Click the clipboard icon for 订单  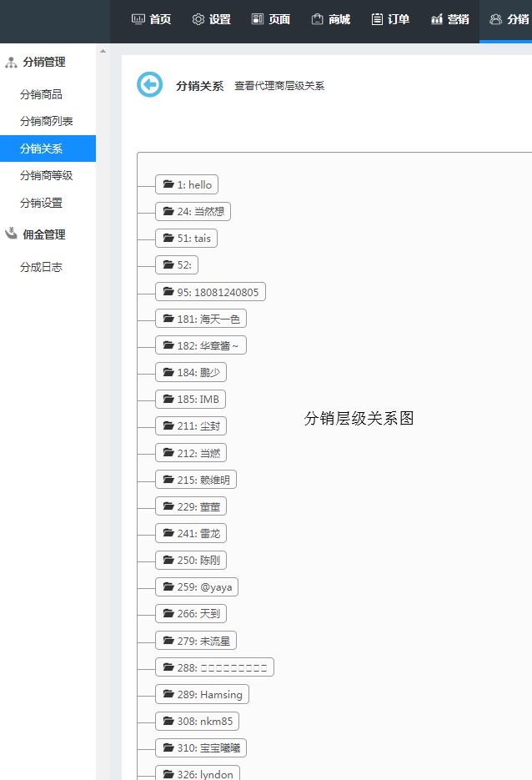coord(377,19)
